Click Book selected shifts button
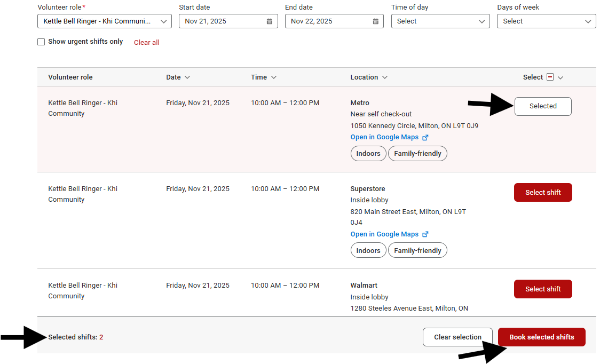The image size is (600, 364). coord(541,337)
